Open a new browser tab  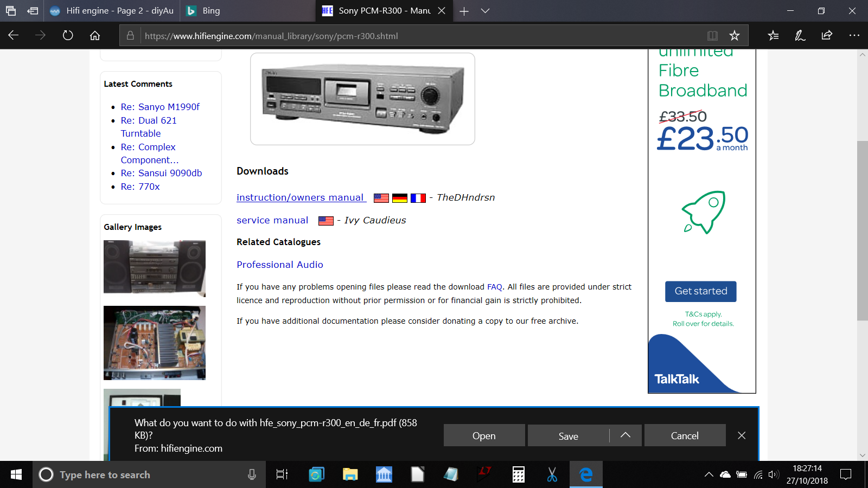click(464, 11)
